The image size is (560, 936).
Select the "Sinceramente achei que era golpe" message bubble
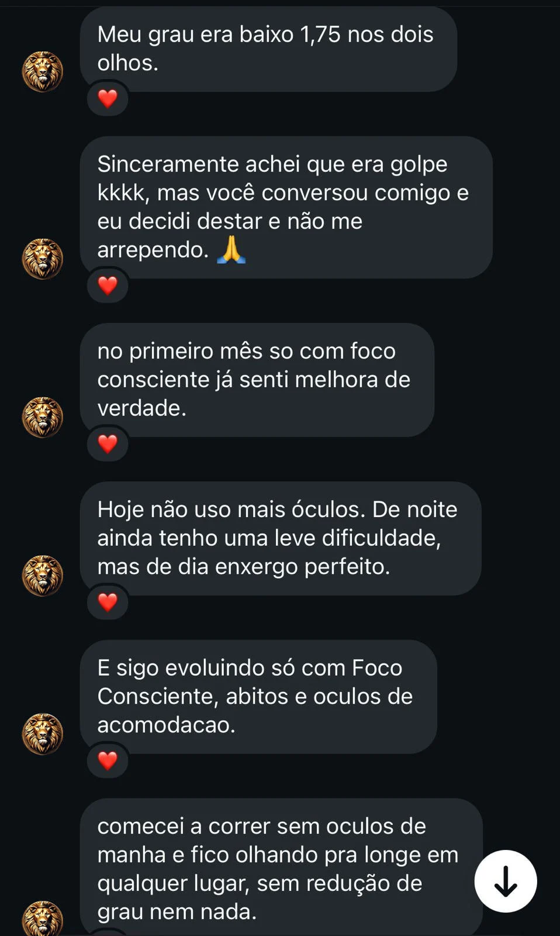pos(286,207)
